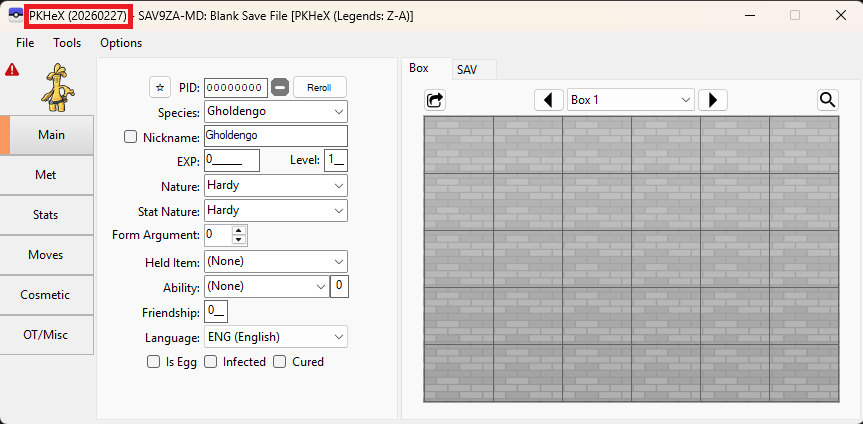
Task: Click the first slot in the box grid
Action: point(458,145)
